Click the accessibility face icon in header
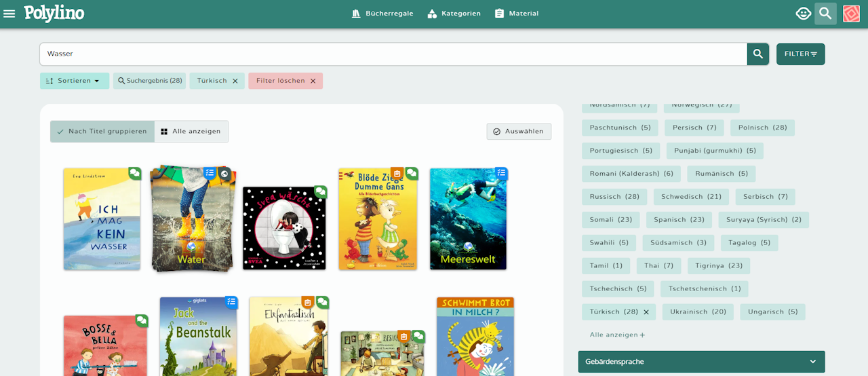This screenshot has width=868, height=376. click(x=804, y=14)
